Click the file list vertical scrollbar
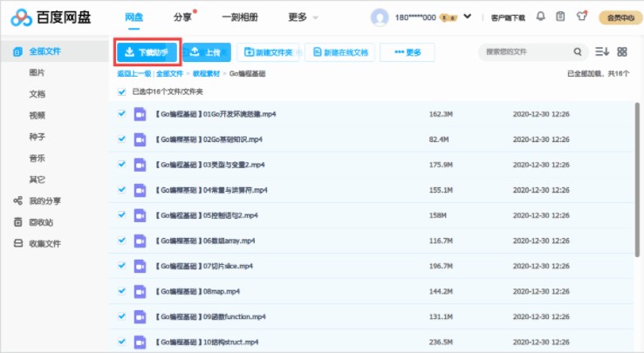The height and width of the screenshot is (353, 644). click(x=637, y=180)
